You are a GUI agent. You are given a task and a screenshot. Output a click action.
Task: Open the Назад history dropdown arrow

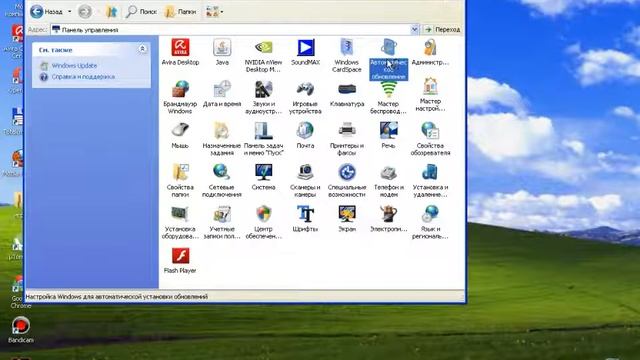point(69,11)
